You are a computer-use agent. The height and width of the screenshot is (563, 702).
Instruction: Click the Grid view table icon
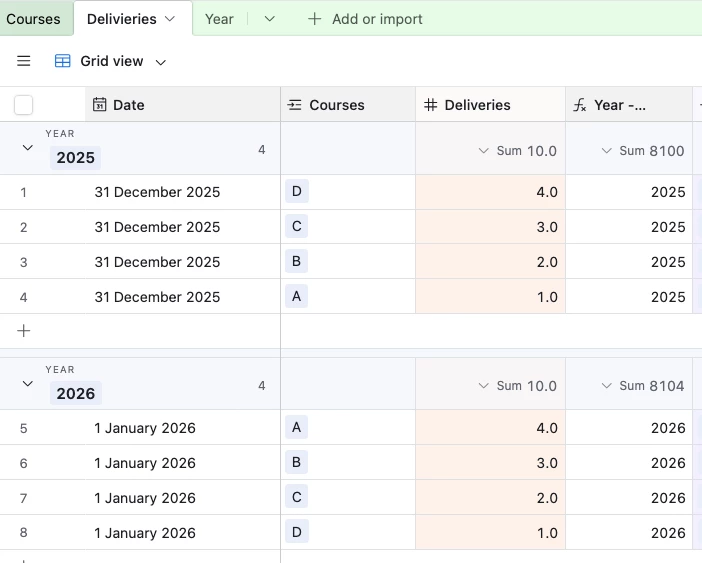click(63, 61)
